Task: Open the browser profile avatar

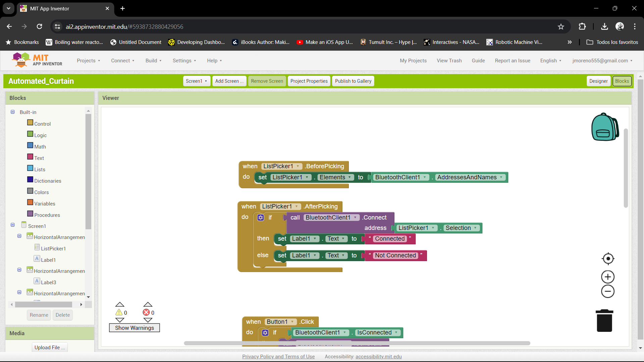Action: tap(620, 26)
